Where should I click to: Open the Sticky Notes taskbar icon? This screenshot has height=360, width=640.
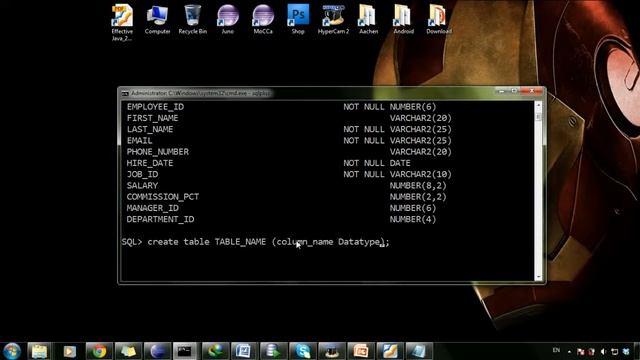tap(128, 351)
